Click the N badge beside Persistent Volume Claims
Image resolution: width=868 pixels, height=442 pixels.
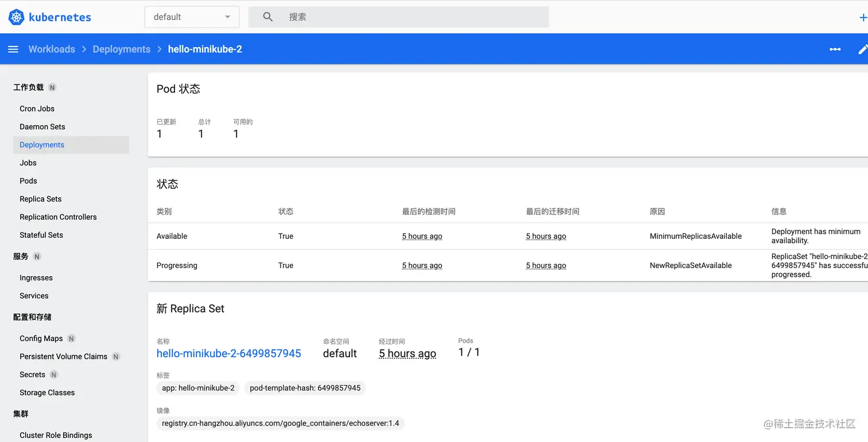coord(116,356)
